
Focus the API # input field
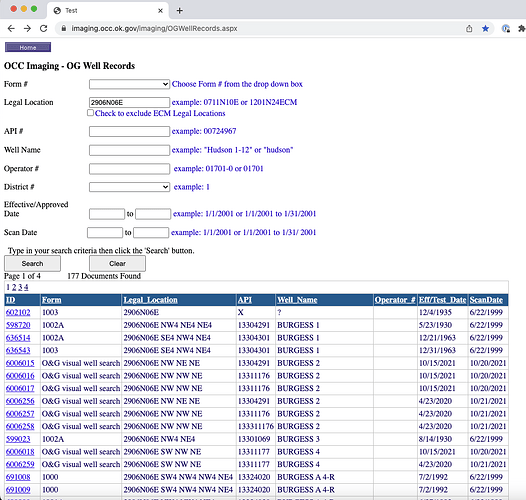pyautogui.click(x=129, y=131)
